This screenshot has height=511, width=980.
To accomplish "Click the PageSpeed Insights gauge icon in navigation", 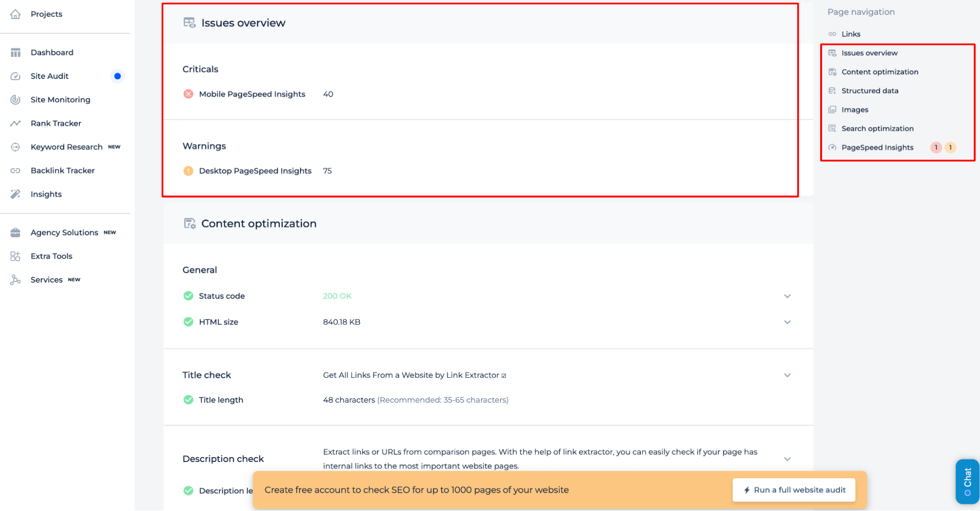I will pyautogui.click(x=832, y=147).
